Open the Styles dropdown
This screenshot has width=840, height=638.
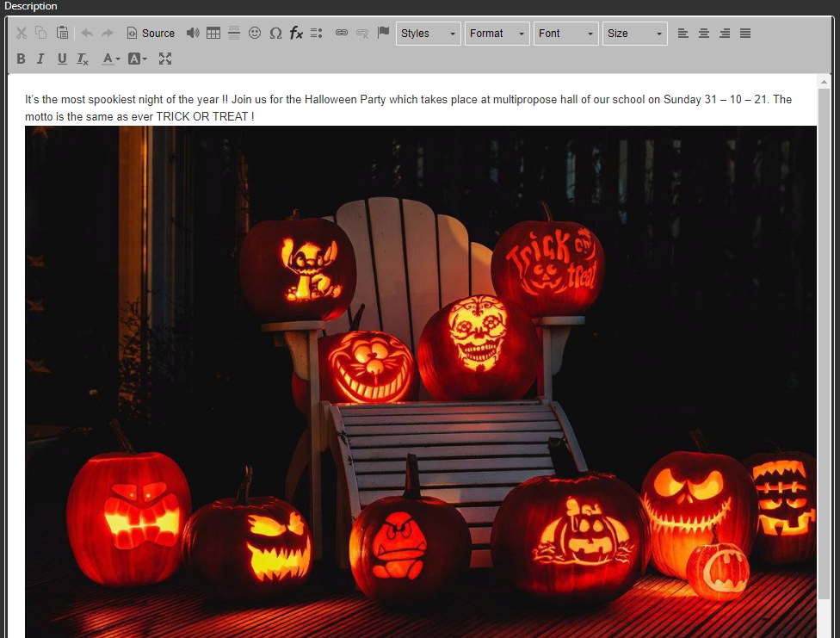[x=428, y=34]
